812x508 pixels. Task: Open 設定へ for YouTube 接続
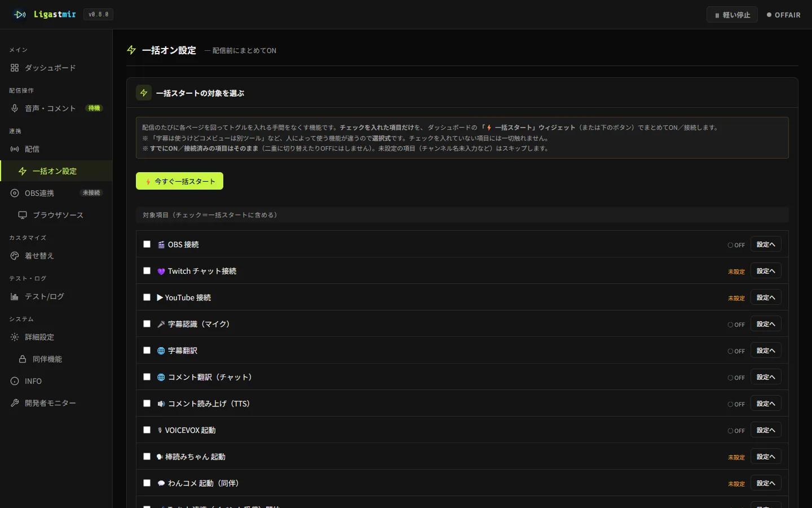pos(766,297)
